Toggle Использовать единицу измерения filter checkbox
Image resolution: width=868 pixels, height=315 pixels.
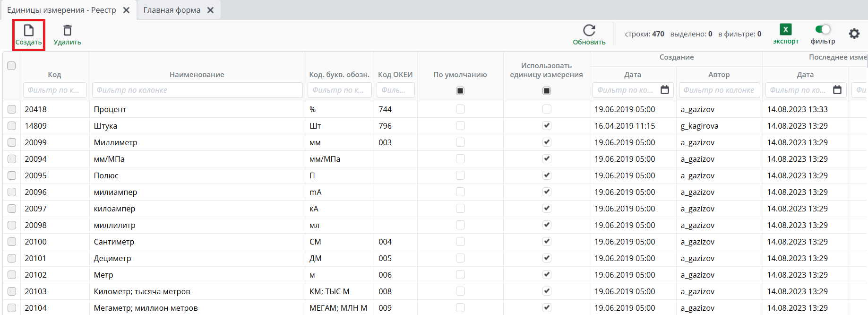coord(547,90)
